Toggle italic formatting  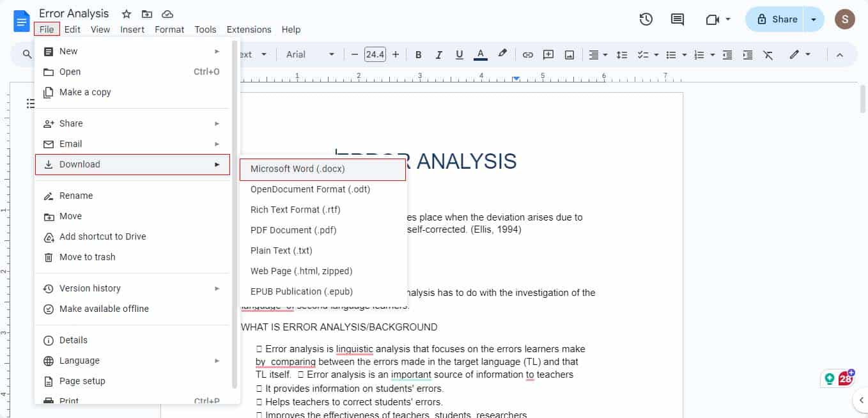439,54
